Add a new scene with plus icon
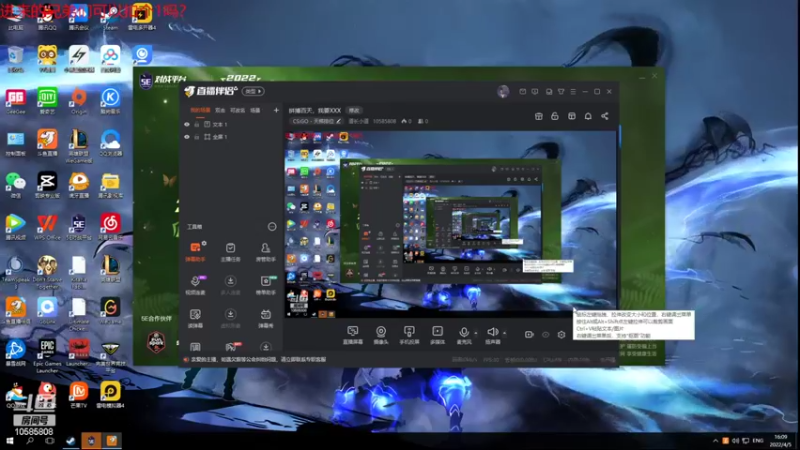The image size is (800, 450). 276,110
